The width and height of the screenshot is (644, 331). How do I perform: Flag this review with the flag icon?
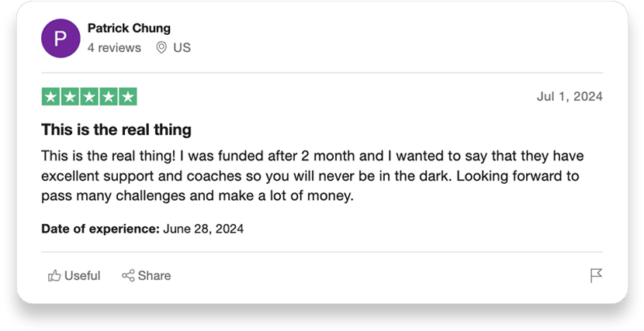pyautogui.click(x=596, y=276)
